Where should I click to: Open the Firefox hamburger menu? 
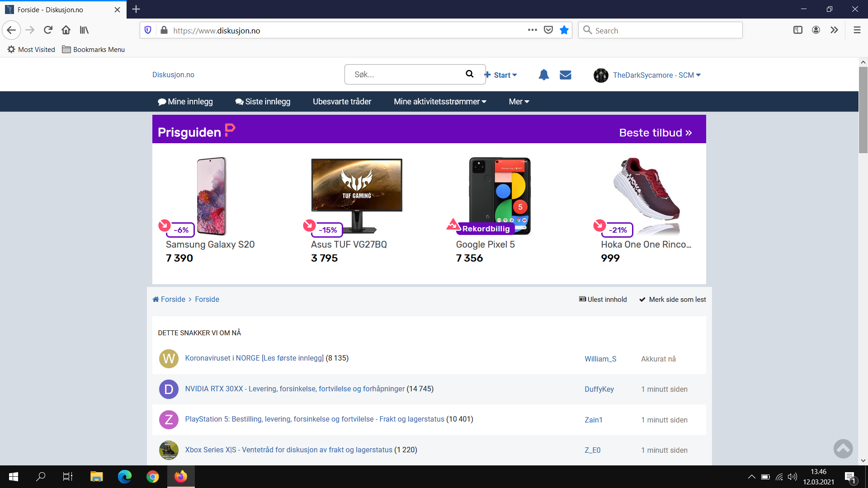[x=857, y=30]
